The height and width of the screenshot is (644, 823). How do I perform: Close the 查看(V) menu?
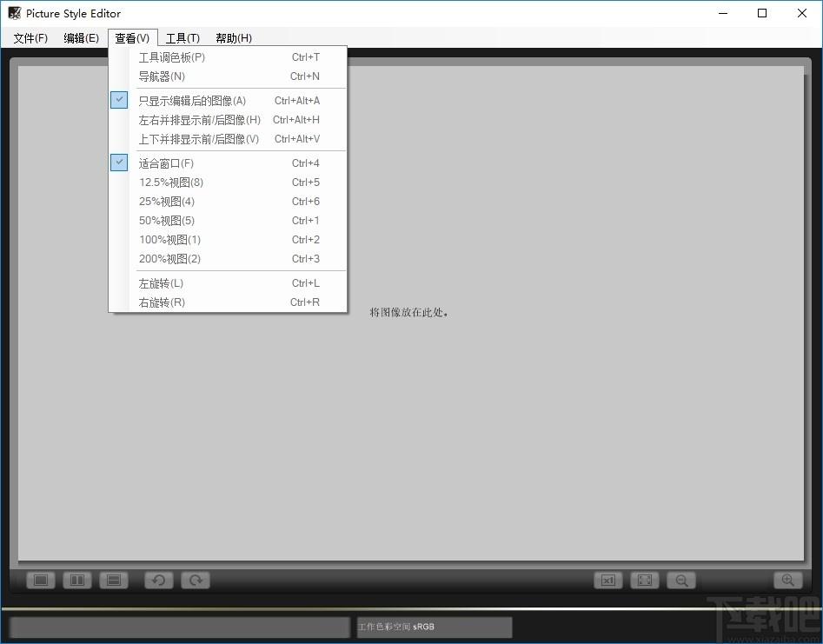(x=132, y=38)
